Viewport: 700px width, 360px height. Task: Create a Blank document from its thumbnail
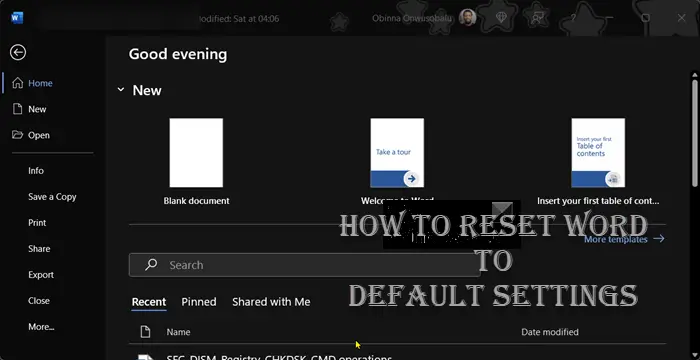pos(196,153)
